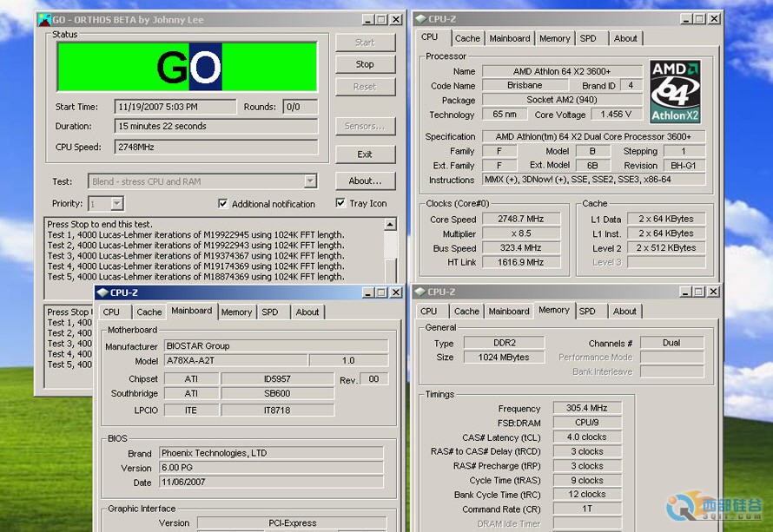This screenshot has height=532, width=773.
Task: Click the CPU Speed field showing 2748MHz
Action: point(216,147)
